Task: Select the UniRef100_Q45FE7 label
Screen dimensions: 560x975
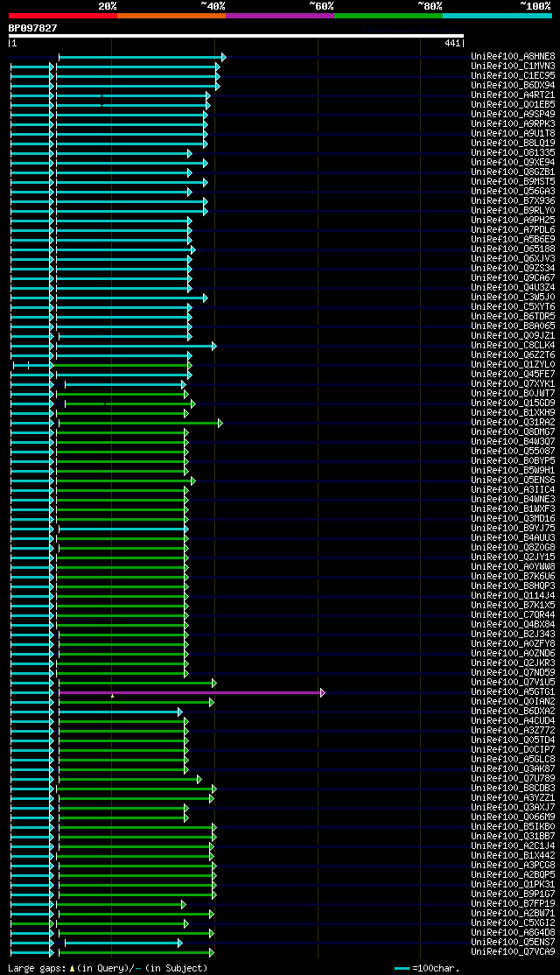Action: [514, 375]
